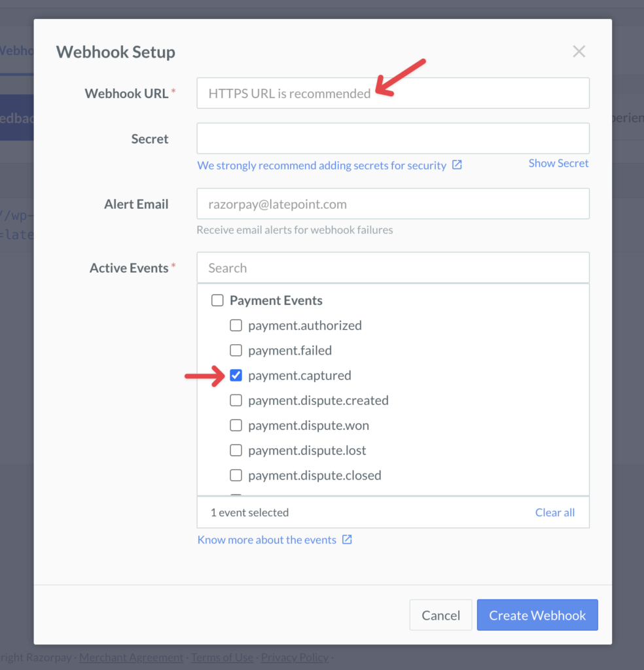Open the Terms of Use page
The width and height of the screenshot is (644, 670).
pyautogui.click(x=222, y=657)
